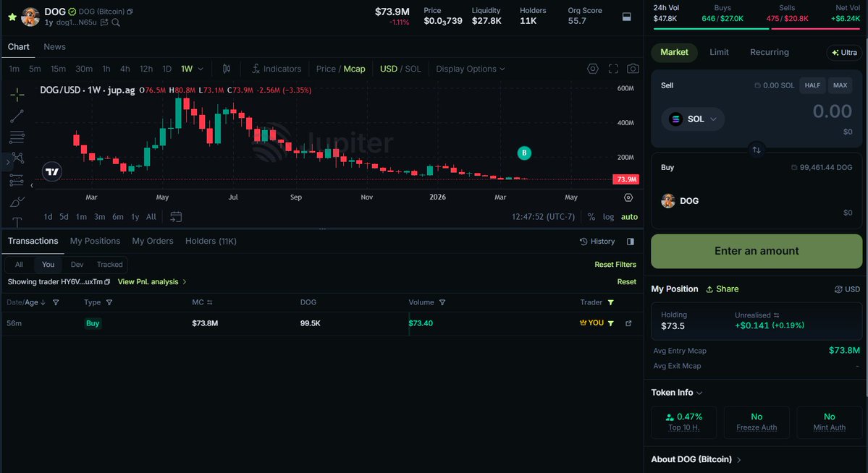
Task: Open the News tab
Action: [x=55, y=47]
